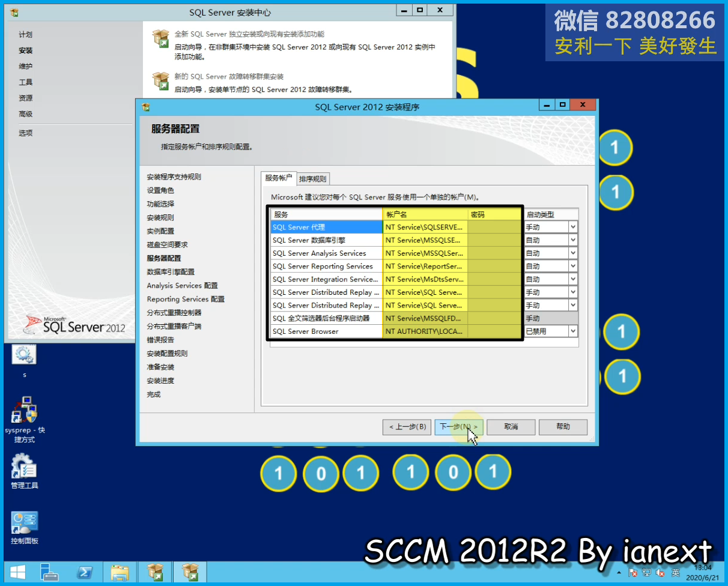The height and width of the screenshot is (586, 728).
Task: Click the icon beside 新的 SQL Server 故障转移群集安装
Action: point(161,81)
